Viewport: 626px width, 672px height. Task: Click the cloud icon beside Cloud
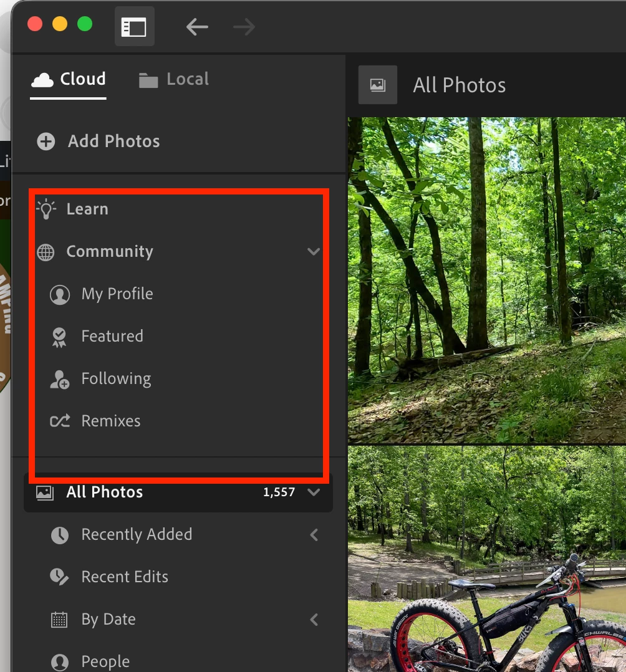tap(42, 80)
